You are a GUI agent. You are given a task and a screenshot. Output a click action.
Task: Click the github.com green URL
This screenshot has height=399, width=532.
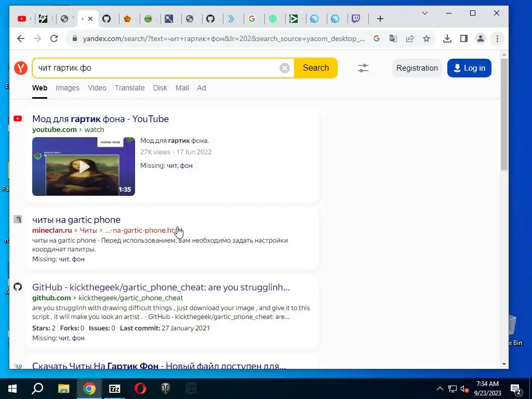pyautogui.click(x=51, y=298)
